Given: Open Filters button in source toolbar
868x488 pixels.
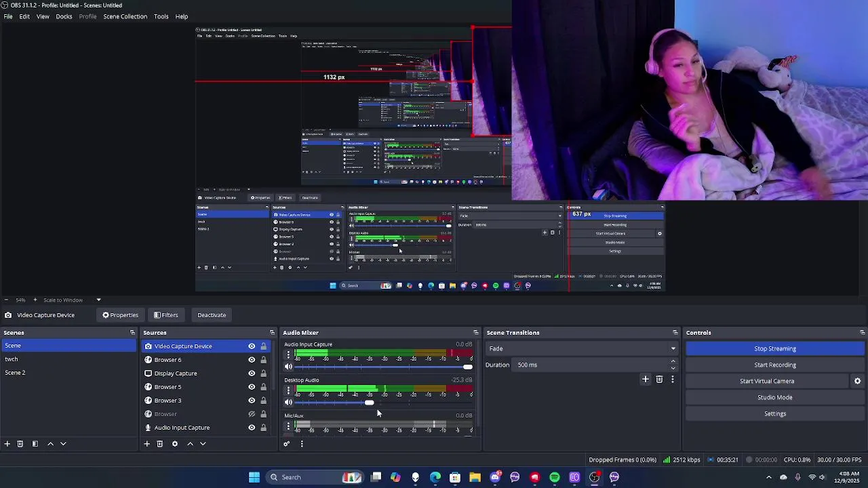Looking at the screenshot, I should pyautogui.click(x=166, y=315).
